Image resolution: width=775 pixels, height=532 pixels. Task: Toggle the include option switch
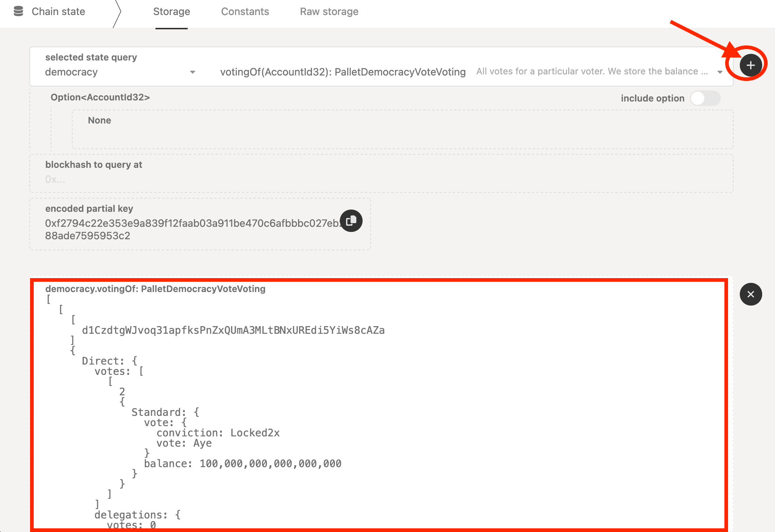point(705,98)
